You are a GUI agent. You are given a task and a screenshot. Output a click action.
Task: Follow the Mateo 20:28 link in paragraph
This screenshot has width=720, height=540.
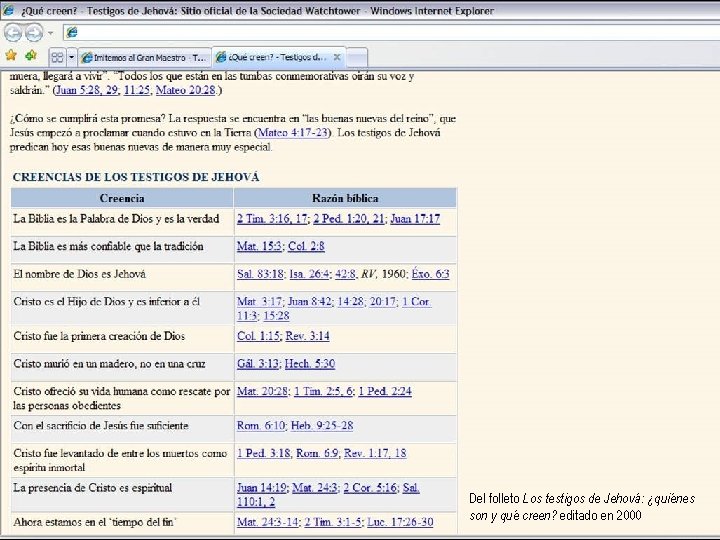click(186, 90)
